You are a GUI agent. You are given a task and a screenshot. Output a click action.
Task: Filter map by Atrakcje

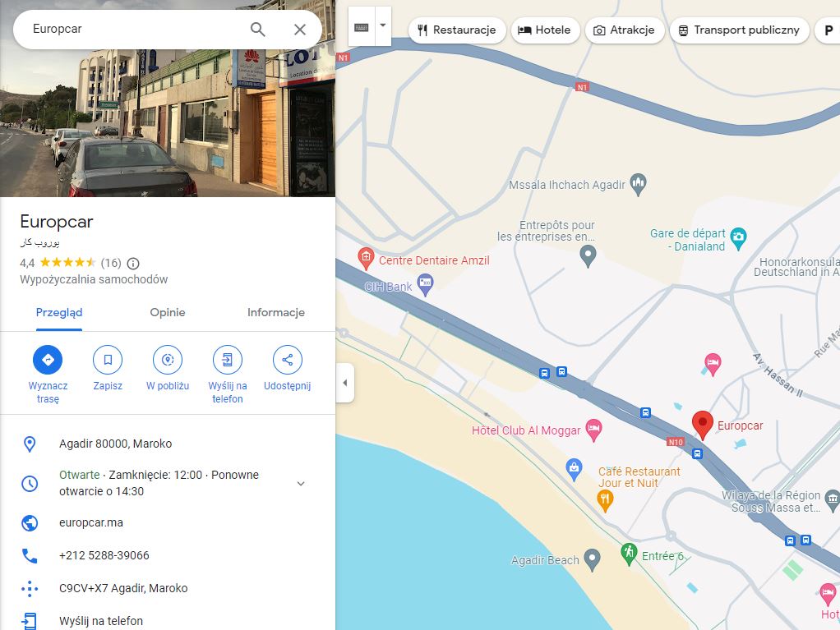(625, 30)
